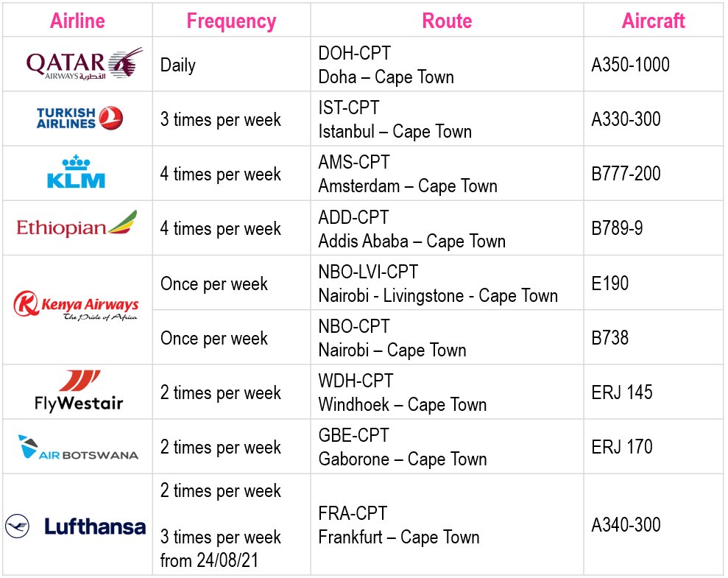Screen dimensions: 728x578
Task: Click the Qatar Airways logo
Action: (x=84, y=63)
